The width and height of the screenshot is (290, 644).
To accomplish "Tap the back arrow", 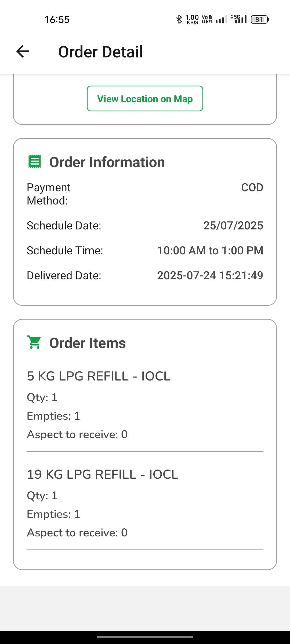I will (23, 52).
